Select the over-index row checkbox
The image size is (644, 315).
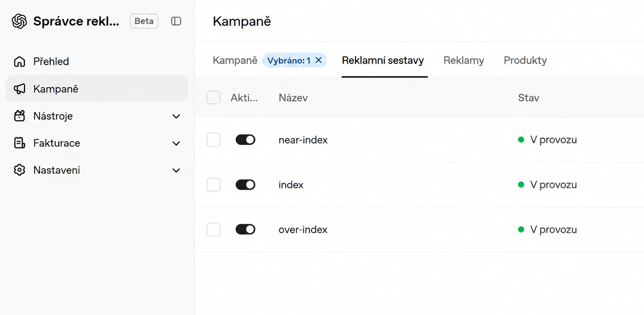(213, 229)
